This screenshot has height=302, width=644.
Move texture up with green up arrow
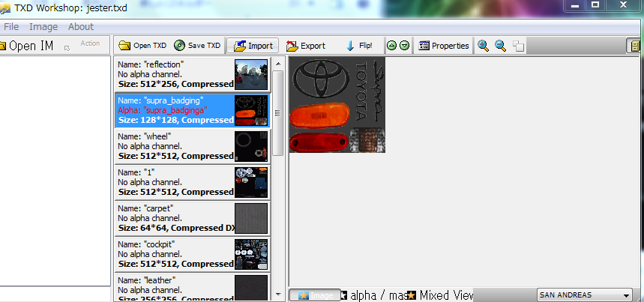point(391,46)
